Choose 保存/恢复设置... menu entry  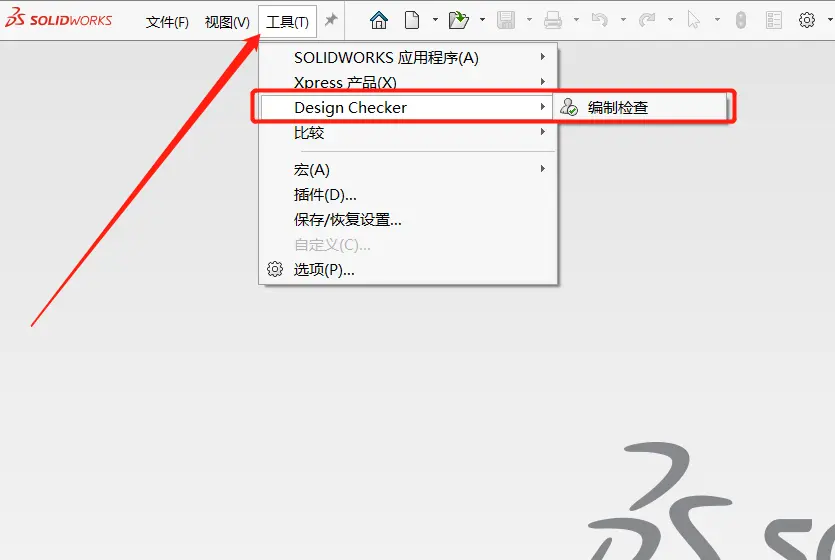[x=408, y=219]
